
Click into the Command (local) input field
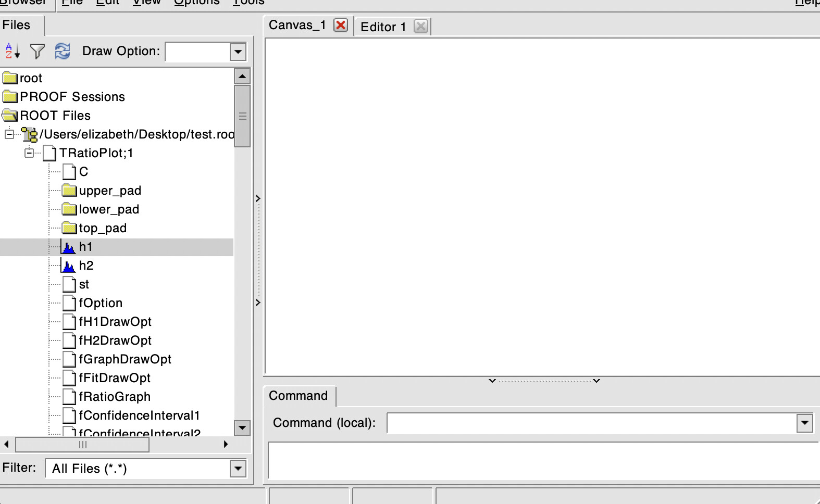click(x=591, y=423)
